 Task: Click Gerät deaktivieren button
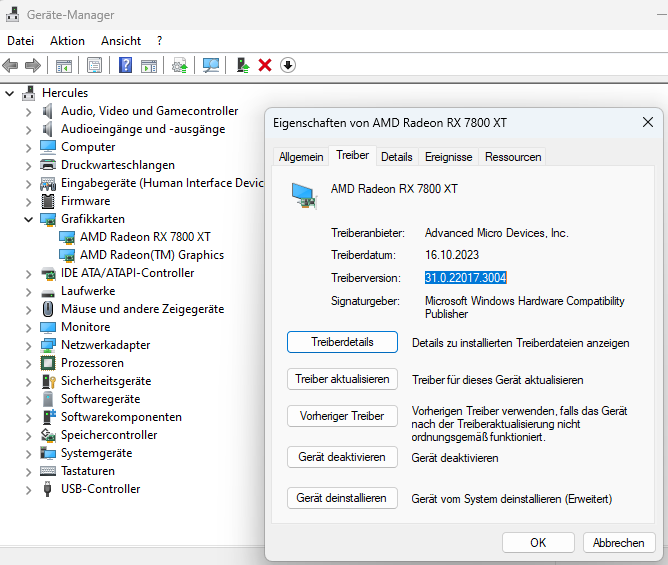[x=342, y=457]
